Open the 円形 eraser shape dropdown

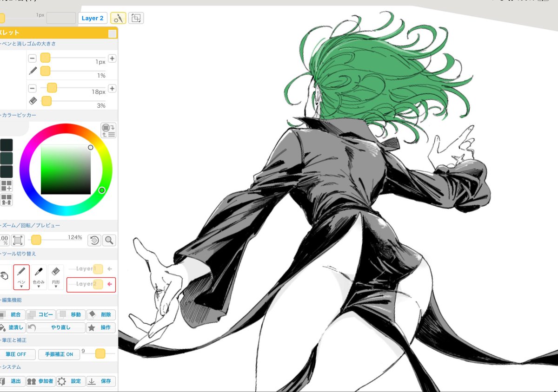[x=56, y=277]
